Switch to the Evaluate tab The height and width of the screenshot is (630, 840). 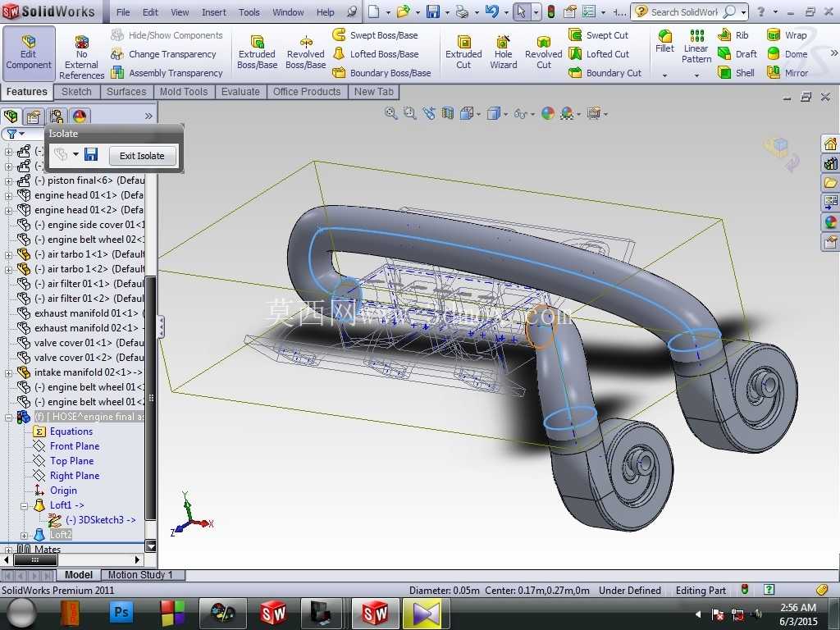coord(240,92)
